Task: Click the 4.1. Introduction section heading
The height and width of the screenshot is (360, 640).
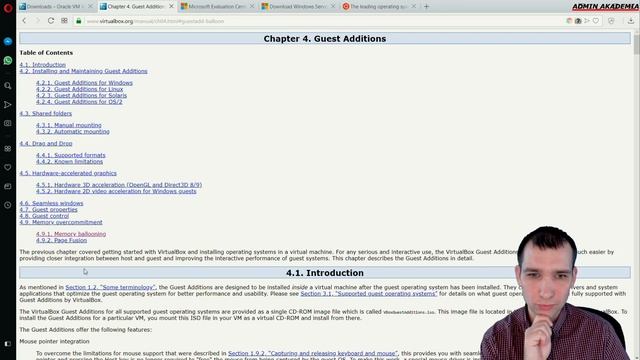Action: [x=325, y=273]
